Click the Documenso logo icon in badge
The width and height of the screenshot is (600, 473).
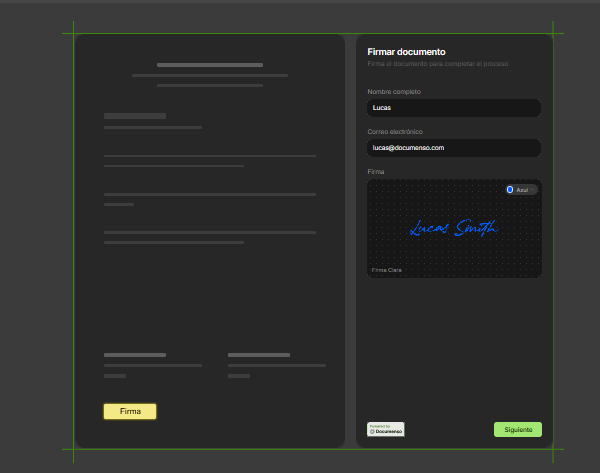372,432
